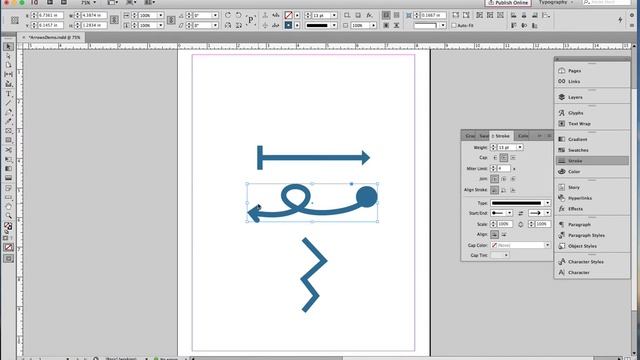Open the End arrowhead dropdown
640x360 pixels.
tap(547, 213)
